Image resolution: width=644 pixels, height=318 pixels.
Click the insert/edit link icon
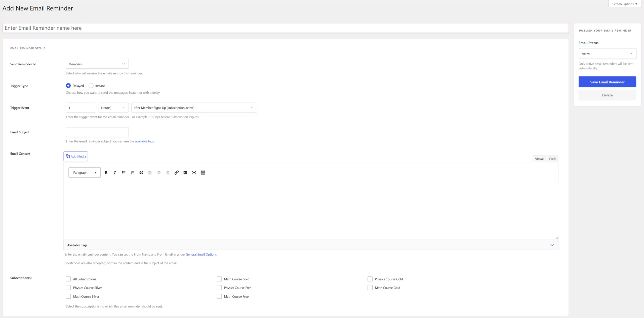(176, 173)
